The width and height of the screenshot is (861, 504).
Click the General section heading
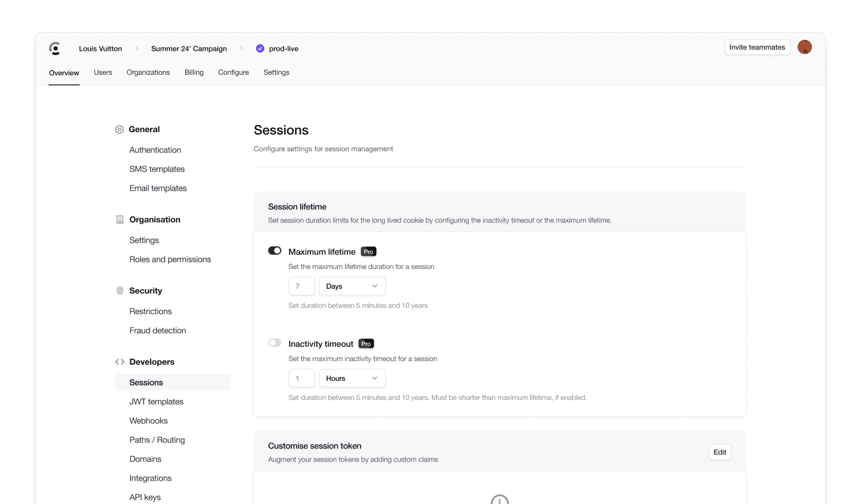tap(144, 129)
